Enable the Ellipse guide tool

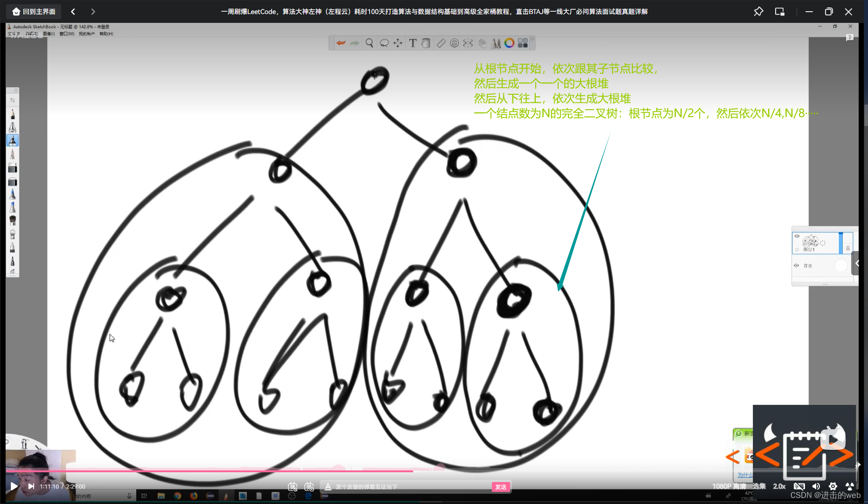click(454, 43)
